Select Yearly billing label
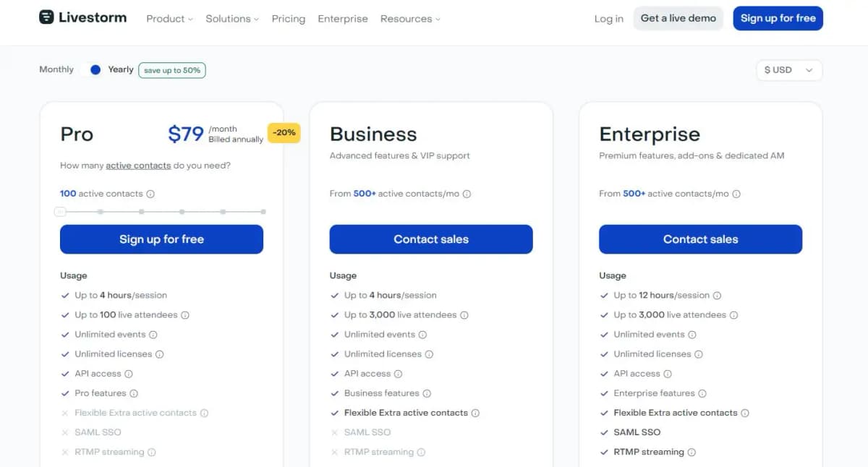 click(x=121, y=69)
